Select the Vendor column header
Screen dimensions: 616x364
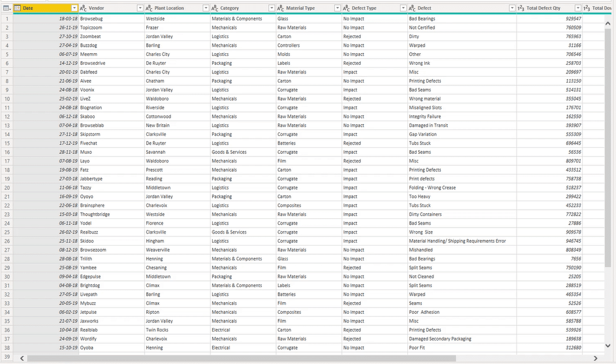point(112,8)
